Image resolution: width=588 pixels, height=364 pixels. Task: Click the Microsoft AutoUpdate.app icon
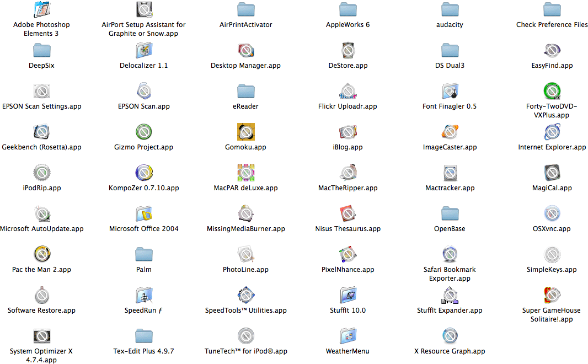tap(42, 213)
